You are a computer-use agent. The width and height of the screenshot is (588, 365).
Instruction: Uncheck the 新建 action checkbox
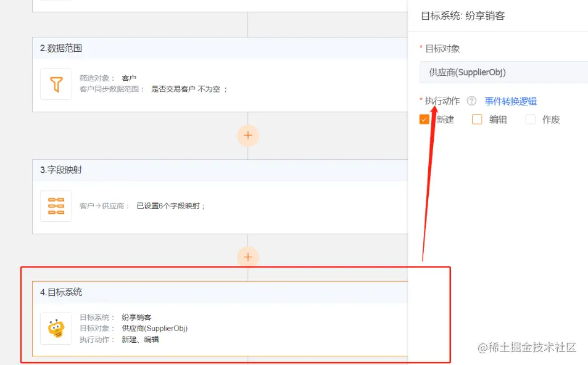[424, 119]
